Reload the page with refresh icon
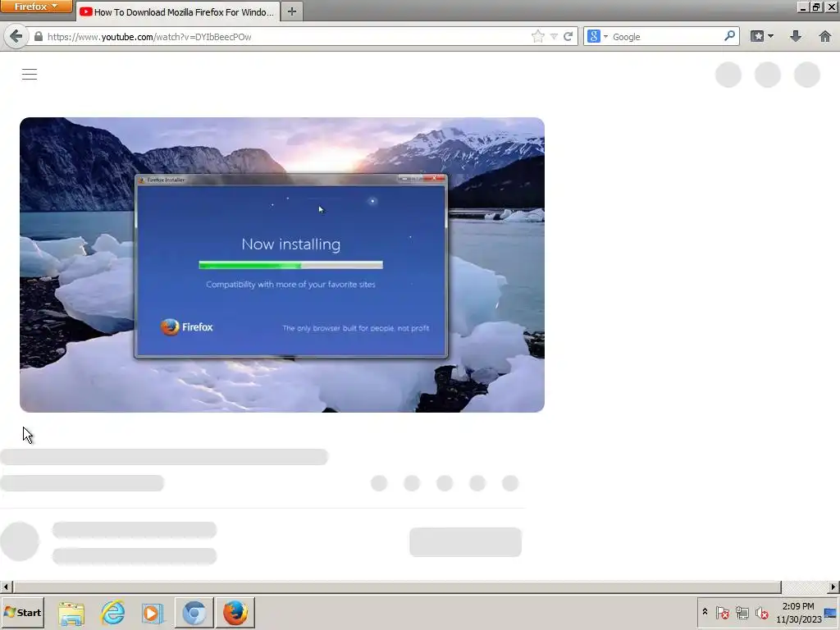This screenshot has height=630, width=840. click(568, 36)
